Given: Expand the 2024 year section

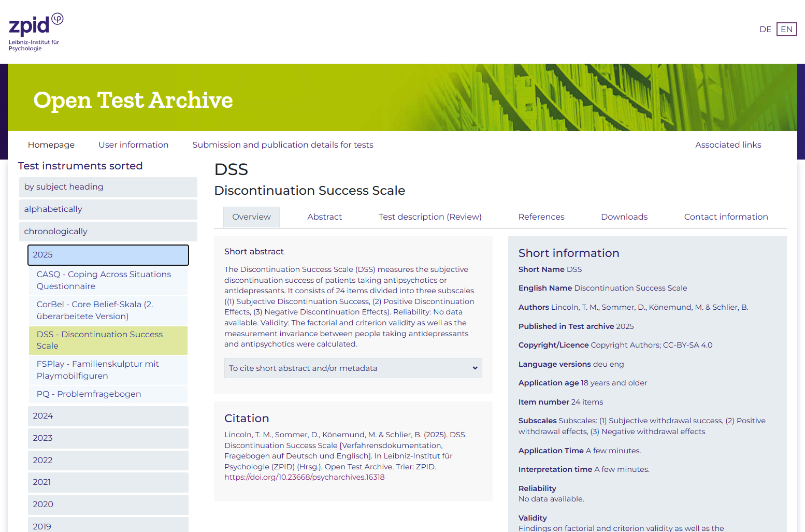Looking at the screenshot, I should 108,416.
